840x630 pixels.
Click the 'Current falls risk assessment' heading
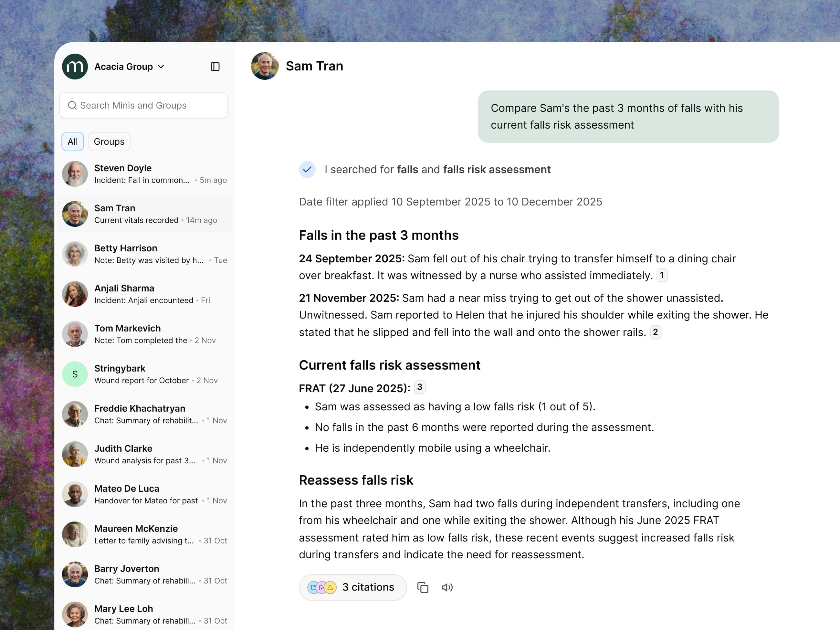390,365
